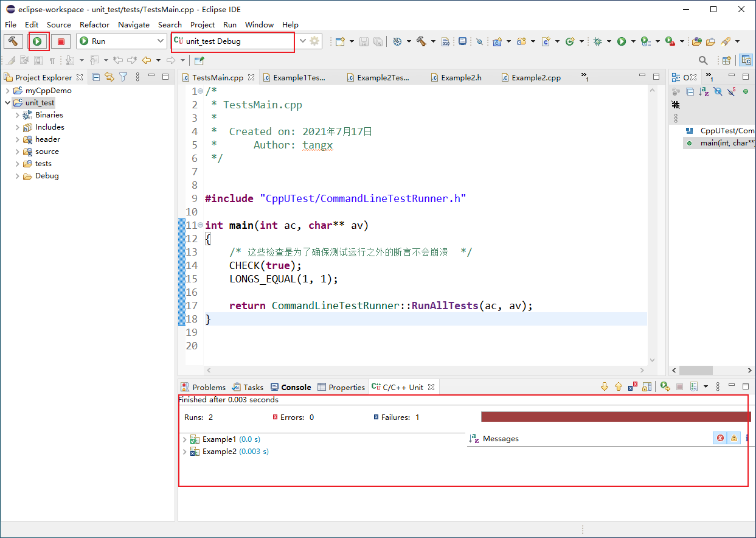756x538 pixels.
Task: Click the red test progress bar
Action: coord(616,417)
